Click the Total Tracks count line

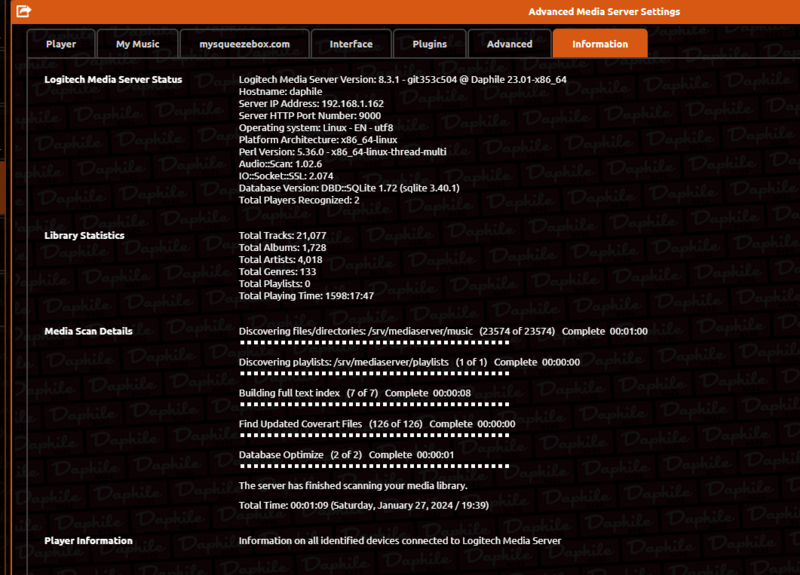(x=283, y=235)
